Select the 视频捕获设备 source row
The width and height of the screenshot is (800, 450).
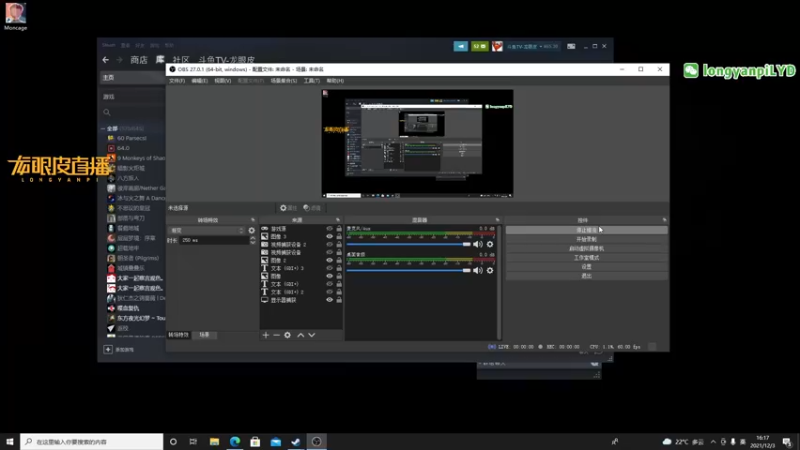(x=301, y=253)
